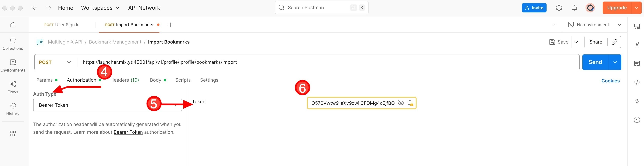Click the Bearer Token documentation link
The image size is (644, 166).
point(128,132)
